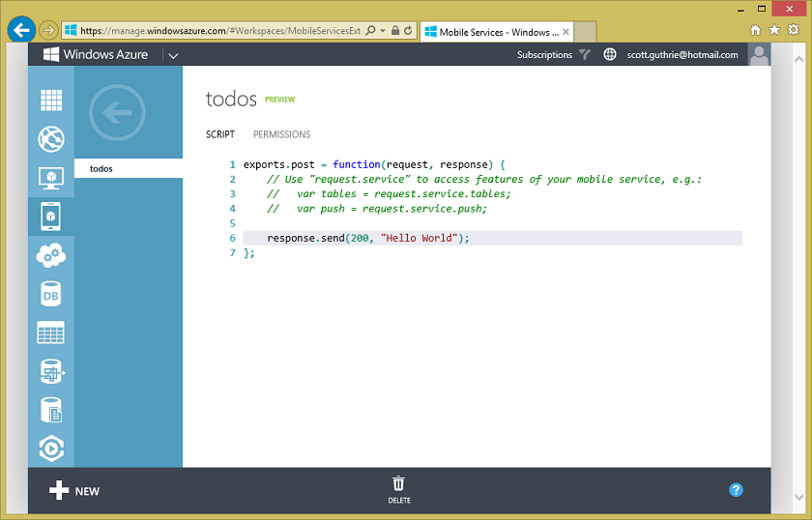Click the browser address bar URL

tap(220, 31)
